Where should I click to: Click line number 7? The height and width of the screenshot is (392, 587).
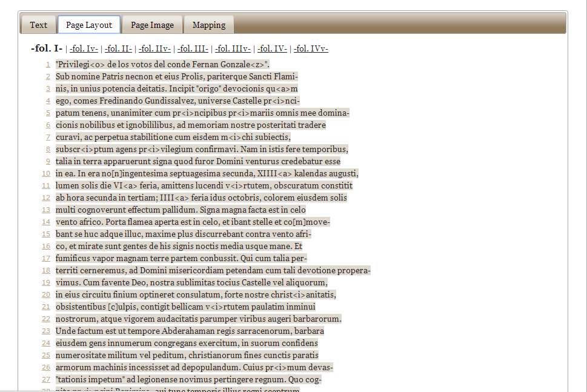click(48, 138)
